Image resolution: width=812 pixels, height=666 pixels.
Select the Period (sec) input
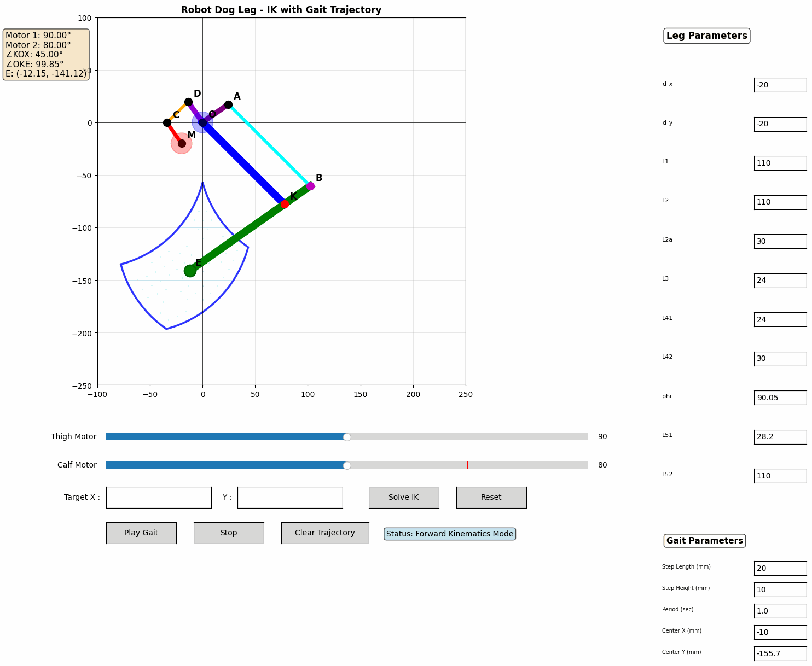coord(780,611)
